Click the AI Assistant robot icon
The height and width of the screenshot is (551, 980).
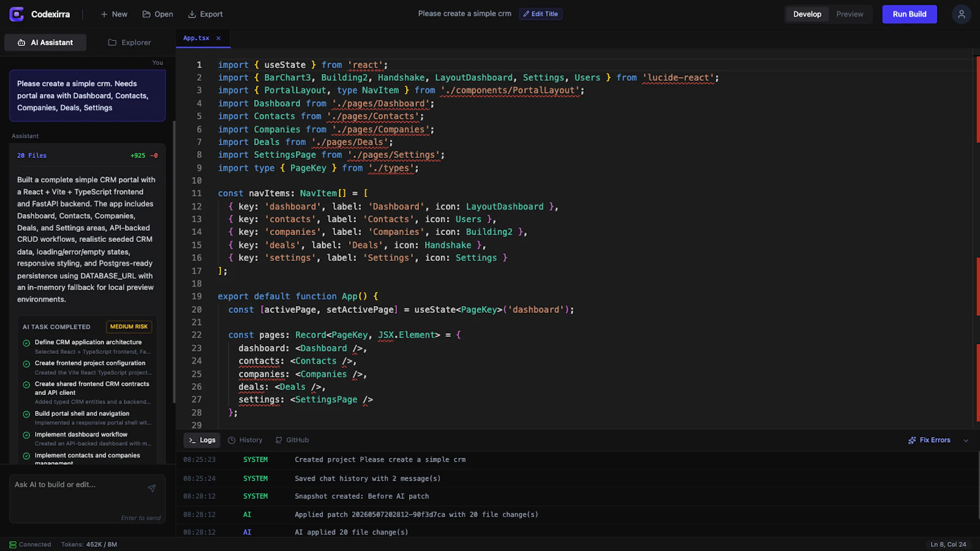tap(21, 42)
